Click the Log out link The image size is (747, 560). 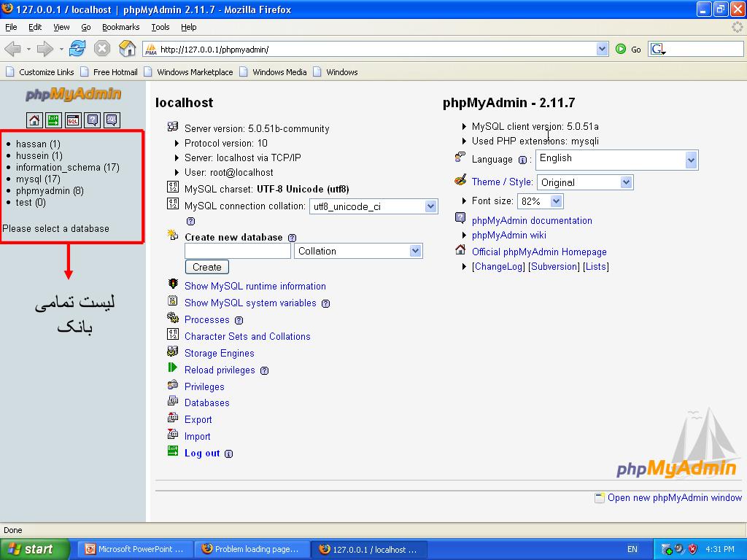pos(202,454)
